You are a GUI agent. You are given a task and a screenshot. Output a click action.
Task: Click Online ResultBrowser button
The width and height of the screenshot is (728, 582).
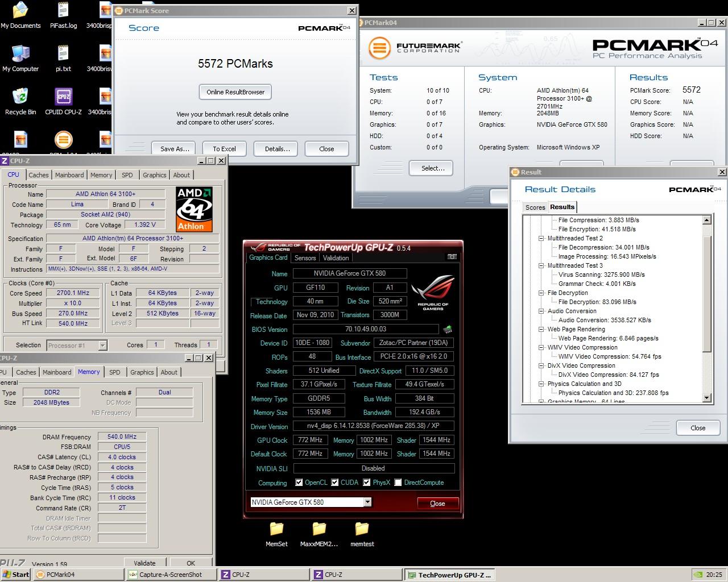click(235, 92)
